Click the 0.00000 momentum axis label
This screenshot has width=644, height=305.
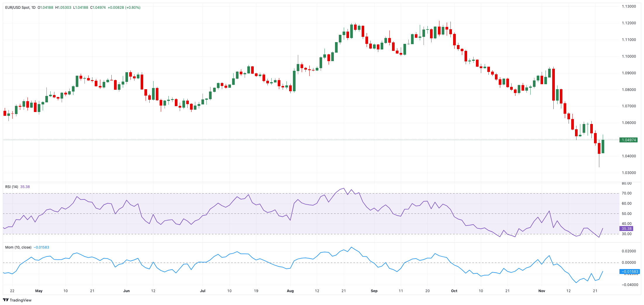(629, 263)
